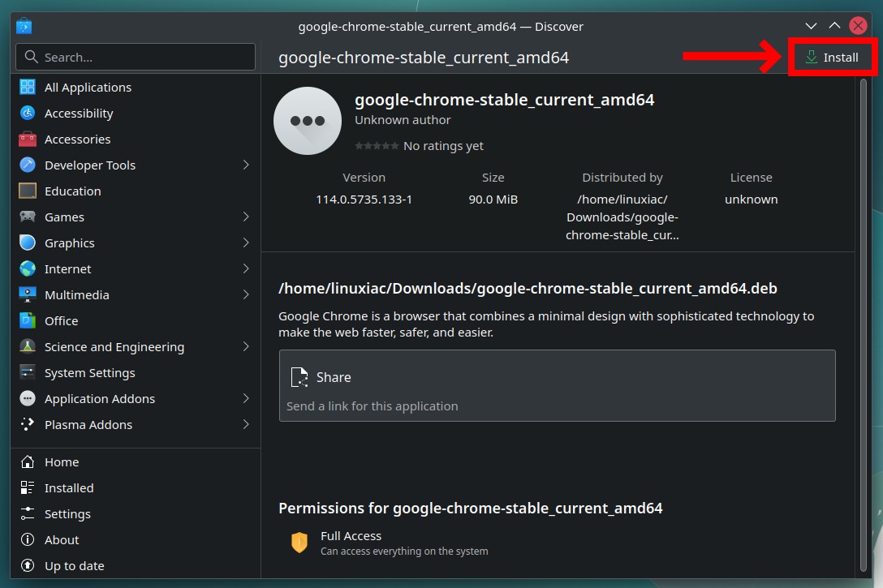Click the Home house icon

(27, 462)
